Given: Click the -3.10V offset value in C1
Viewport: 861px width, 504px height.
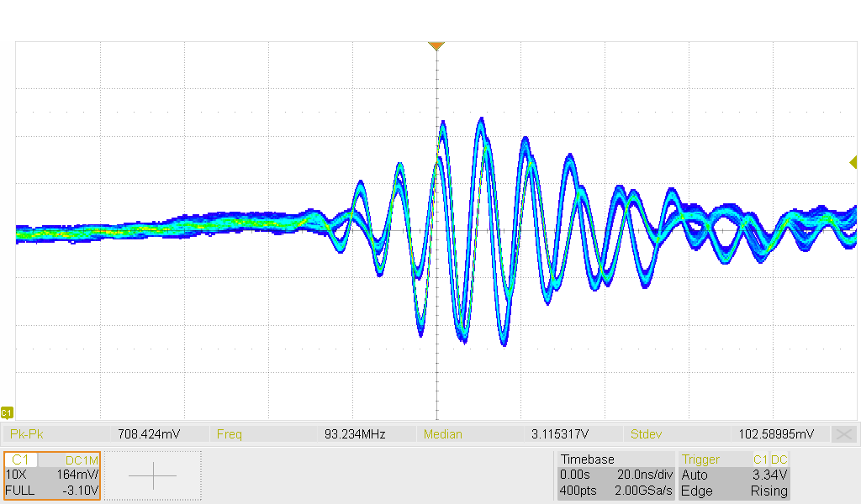Looking at the screenshot, I should coord(81,491).
